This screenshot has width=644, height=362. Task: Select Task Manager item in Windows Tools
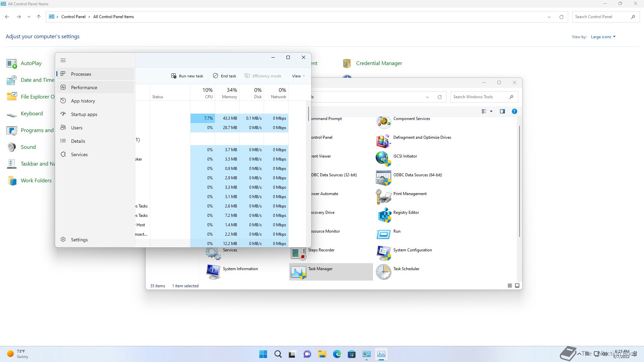331,271
